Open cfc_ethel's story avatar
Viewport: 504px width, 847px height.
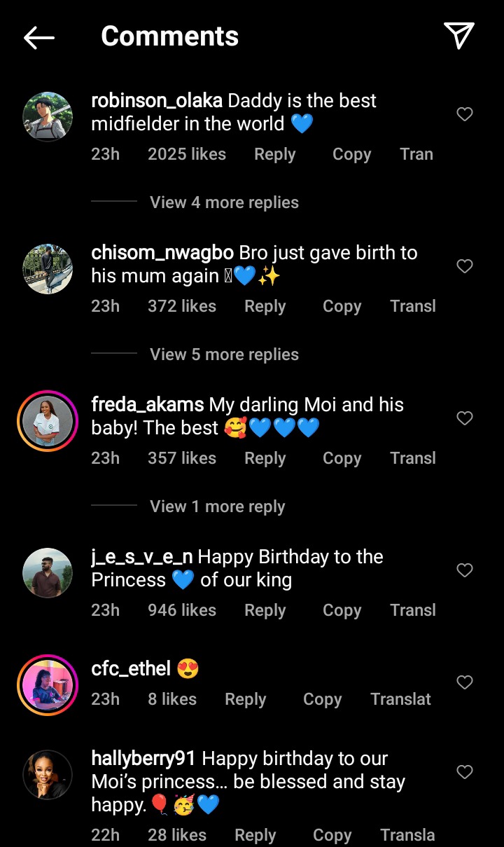tap(48, 685)
